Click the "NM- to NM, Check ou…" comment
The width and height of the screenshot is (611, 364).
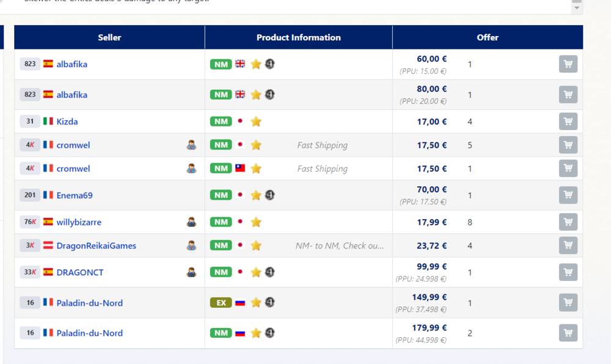point(340,246)
